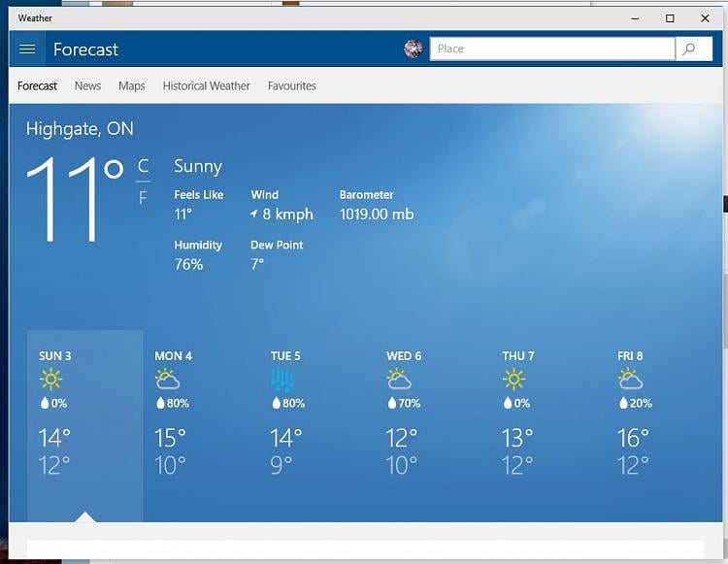This screenshot has height=564, width=728.
Task: Focus the Place search field
Action: [552, 49]
